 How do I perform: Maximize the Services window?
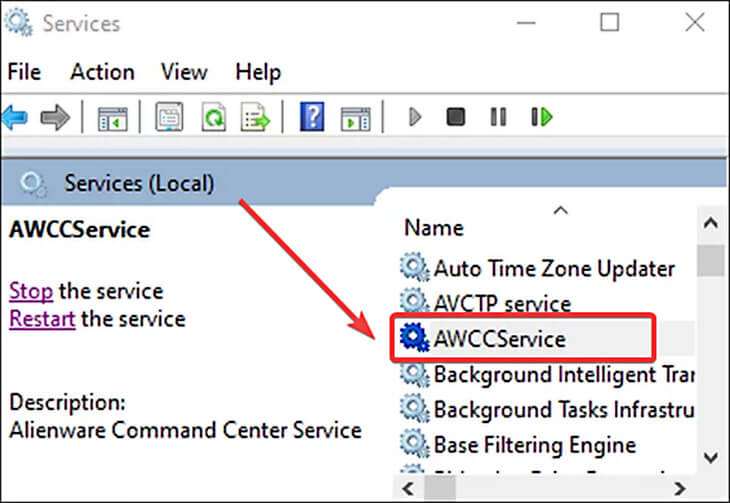(609, 22)
